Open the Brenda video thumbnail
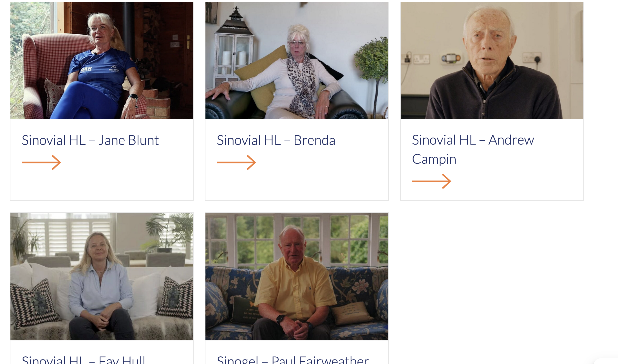618x364 pixels. 297,60
